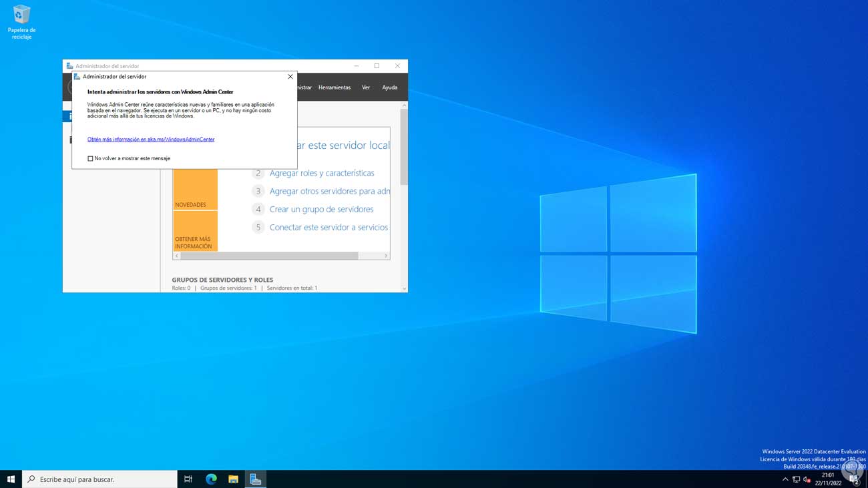Select the NOVEDADES tile
This screenshot has width=868, height=488.
pyautogui.click(x=195, y=189)
